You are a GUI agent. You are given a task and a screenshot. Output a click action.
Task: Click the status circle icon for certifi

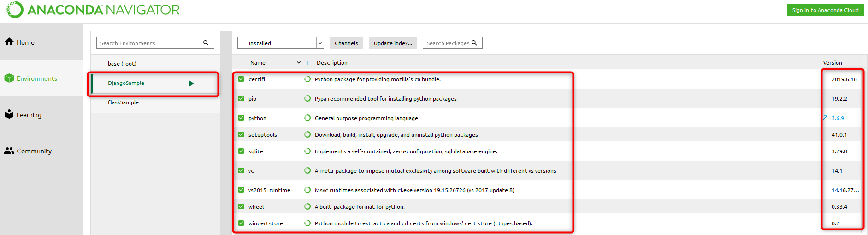(307, 79)
